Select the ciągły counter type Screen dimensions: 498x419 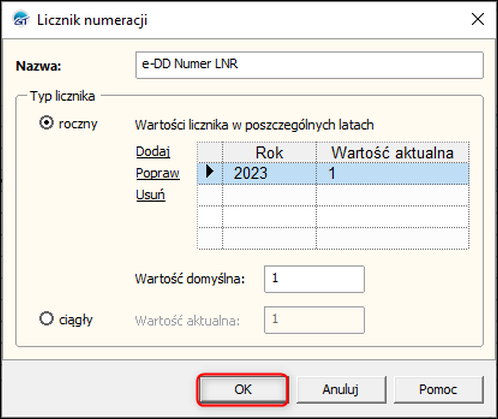(x=46, y=318)
